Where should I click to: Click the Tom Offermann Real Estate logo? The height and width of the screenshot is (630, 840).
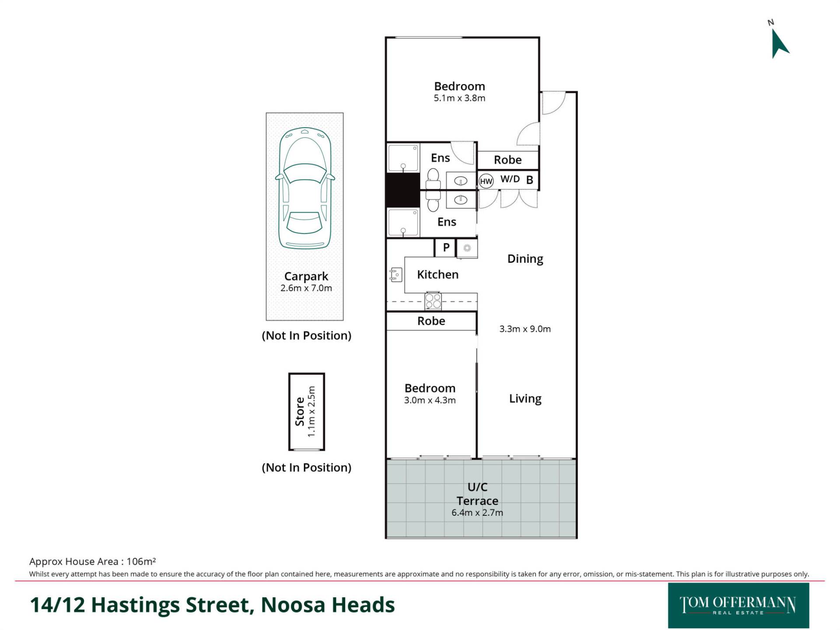738,605
